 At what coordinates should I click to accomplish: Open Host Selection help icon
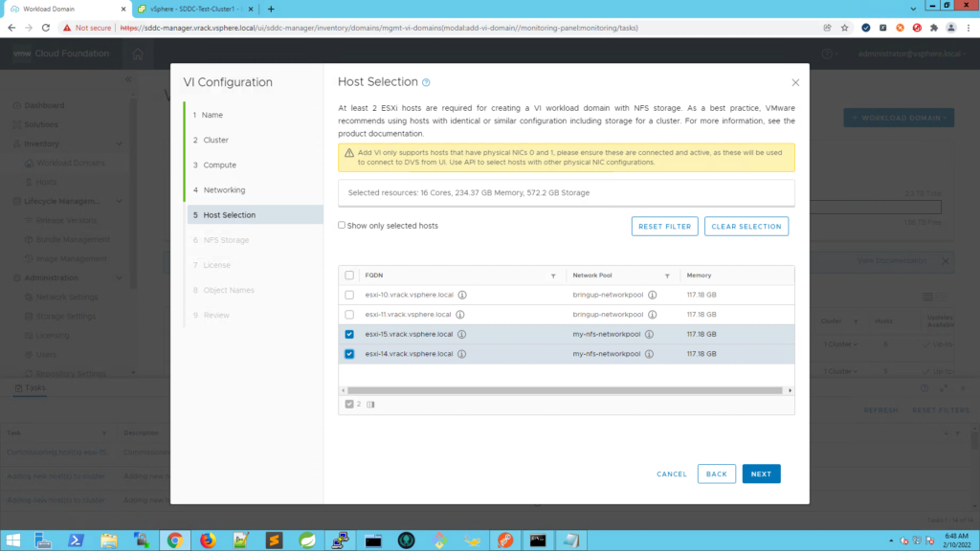click(x=426, y=82)
